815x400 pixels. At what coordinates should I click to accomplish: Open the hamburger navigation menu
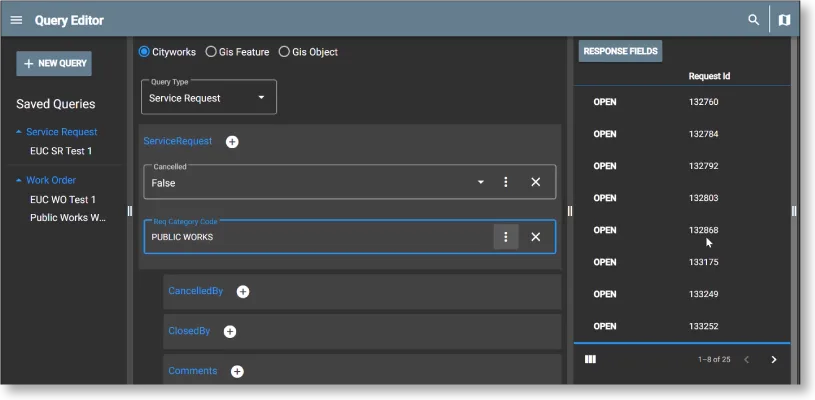pyautogui.click(x=17, y=20)
